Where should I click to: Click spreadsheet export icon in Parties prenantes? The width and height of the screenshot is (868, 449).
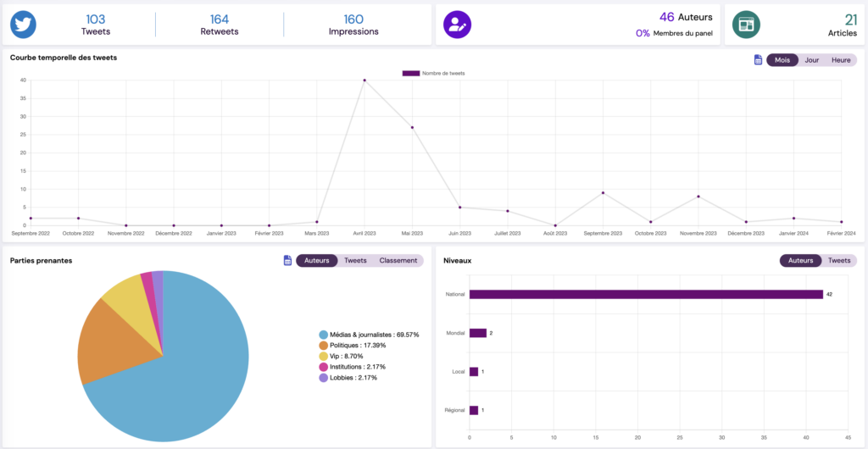click(x=287, y=260)
